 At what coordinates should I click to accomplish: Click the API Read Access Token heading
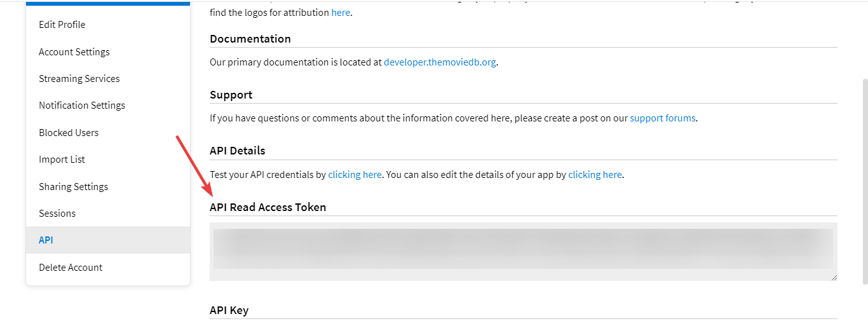click(x=268, y=207)
